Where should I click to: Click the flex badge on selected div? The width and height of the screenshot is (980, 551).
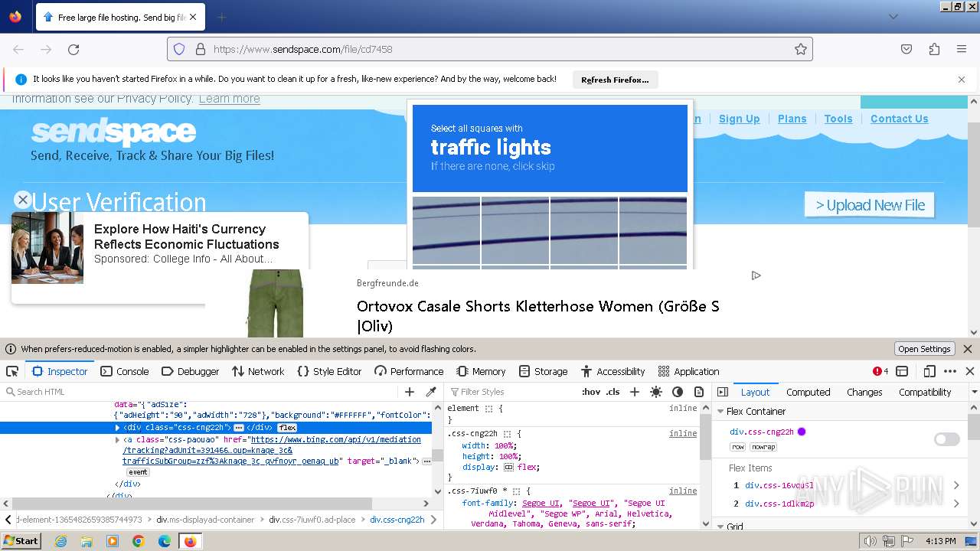pyautogui.click(x=287, y=428)
